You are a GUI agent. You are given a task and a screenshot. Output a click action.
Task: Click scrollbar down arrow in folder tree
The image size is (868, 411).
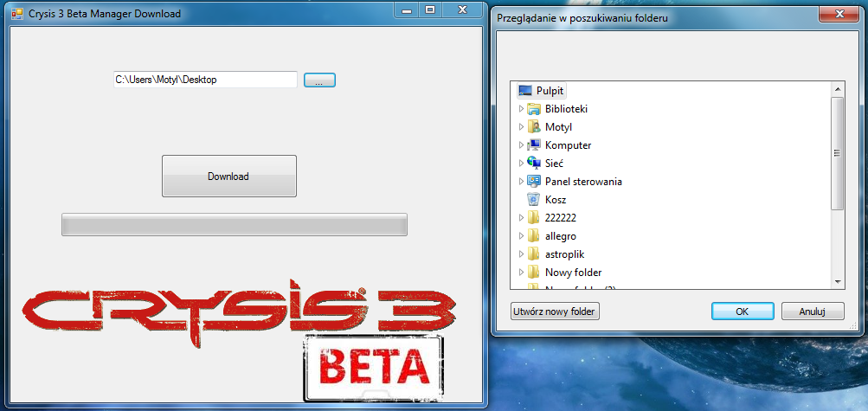[838, 282]
